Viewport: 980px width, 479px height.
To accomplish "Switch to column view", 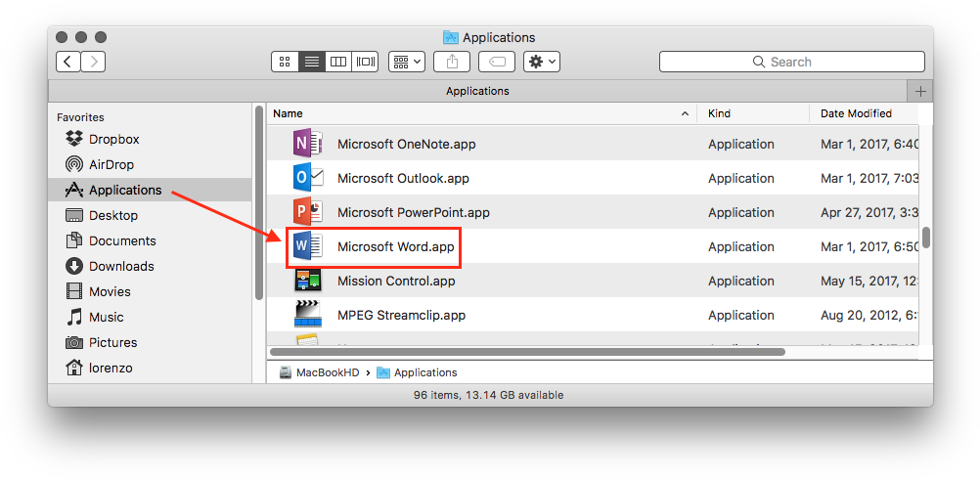I will [x=338, y=62].
